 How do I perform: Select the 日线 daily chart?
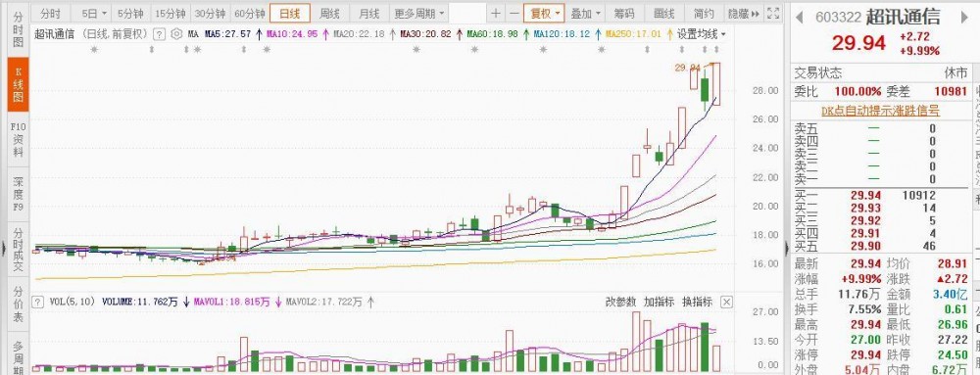[x=289, y=13]
